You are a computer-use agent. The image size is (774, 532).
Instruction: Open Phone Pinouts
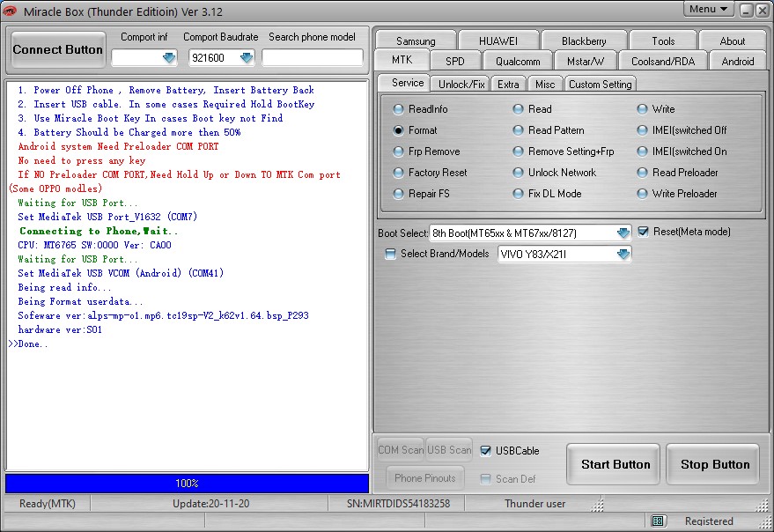coord(425,478)
